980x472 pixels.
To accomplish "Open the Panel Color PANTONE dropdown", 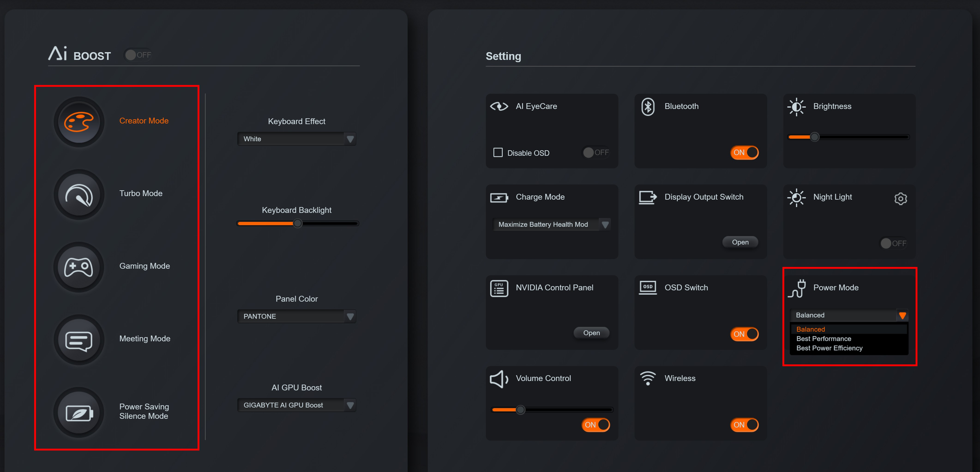I will pyautogui.click(x=296, y=316).
